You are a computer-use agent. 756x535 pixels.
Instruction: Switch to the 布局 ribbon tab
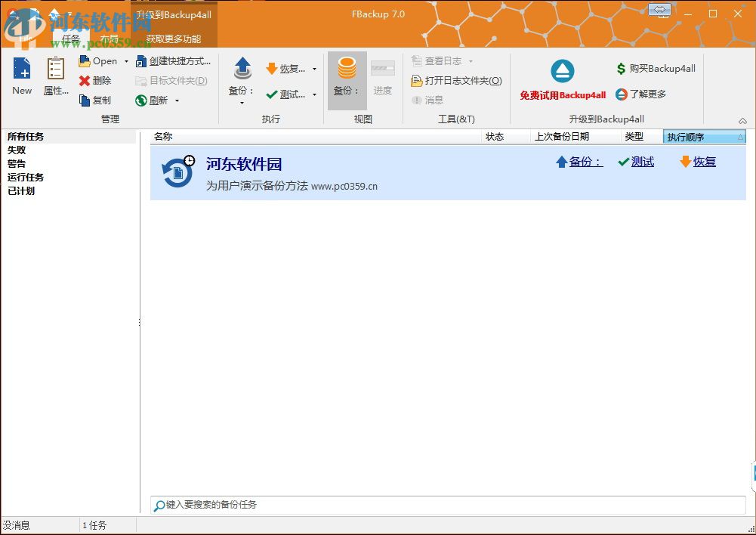109,39
